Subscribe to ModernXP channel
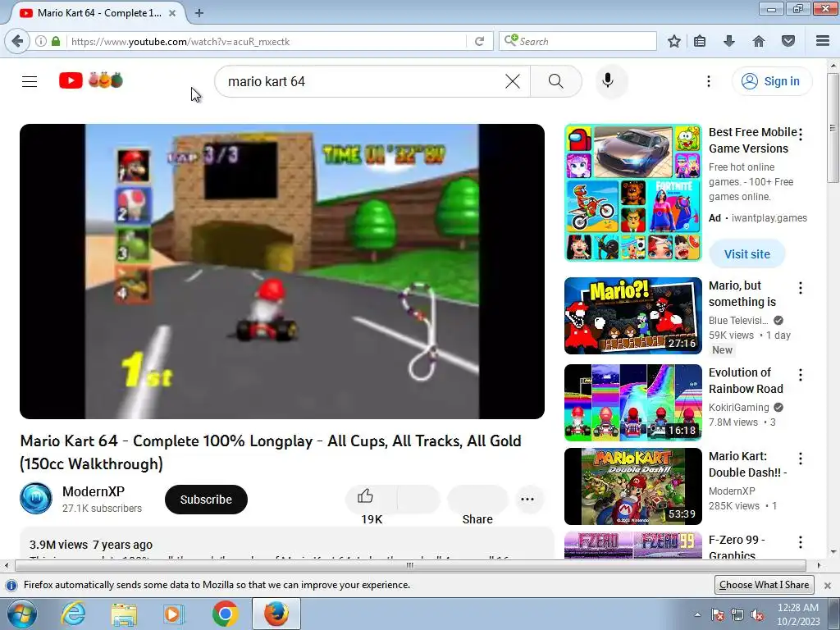 [x=206, y=500]
